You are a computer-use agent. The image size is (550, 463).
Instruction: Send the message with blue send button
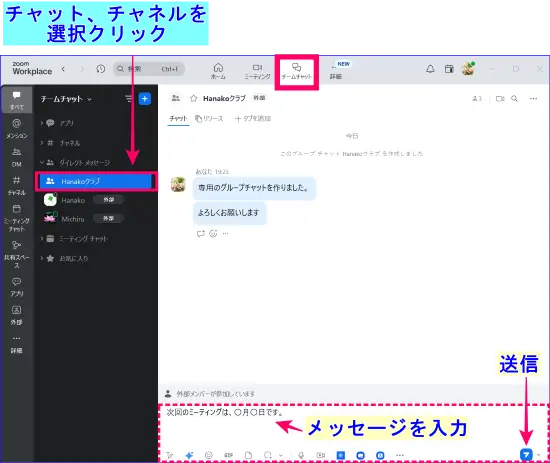click(526, 455)
